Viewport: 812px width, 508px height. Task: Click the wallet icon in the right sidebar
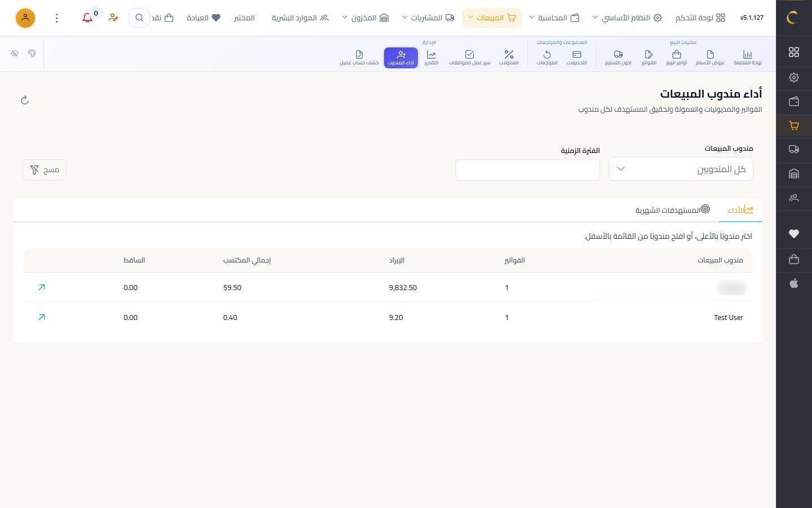pos(794,102)
